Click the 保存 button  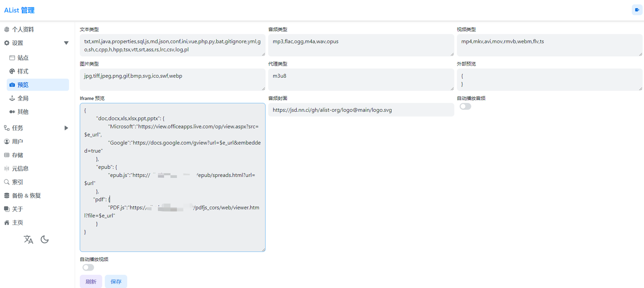(x=116, y=282)
